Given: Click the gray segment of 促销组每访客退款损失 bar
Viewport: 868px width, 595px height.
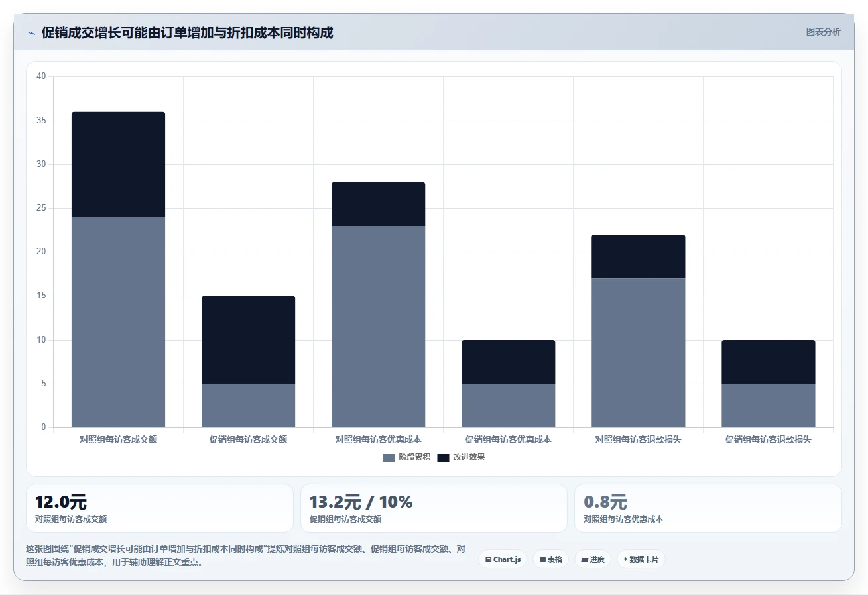Looking at the screenshot, I should pos(768,406).
